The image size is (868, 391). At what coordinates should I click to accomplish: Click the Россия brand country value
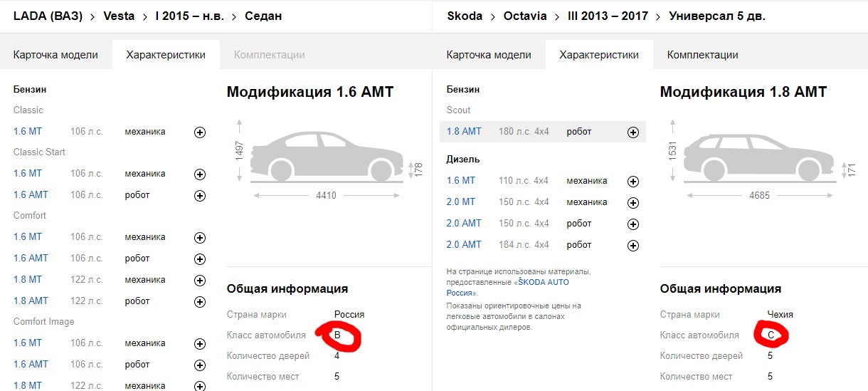[x=349, y=314]
